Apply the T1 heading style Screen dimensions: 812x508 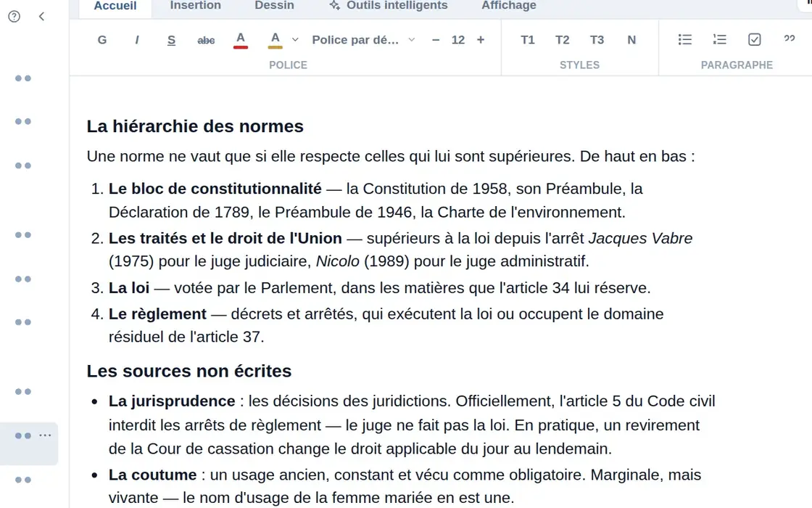pos(527,40)
